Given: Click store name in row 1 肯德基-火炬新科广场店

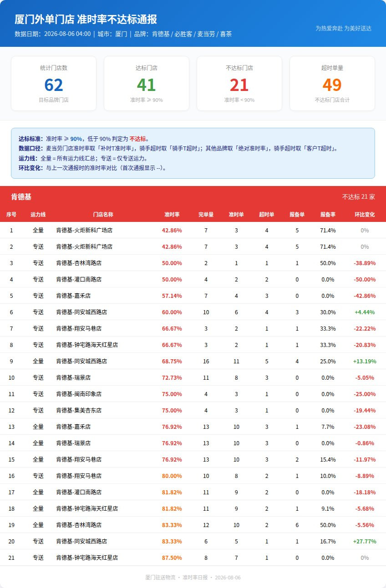Looking at the screenshot, I should coord(84,231).
